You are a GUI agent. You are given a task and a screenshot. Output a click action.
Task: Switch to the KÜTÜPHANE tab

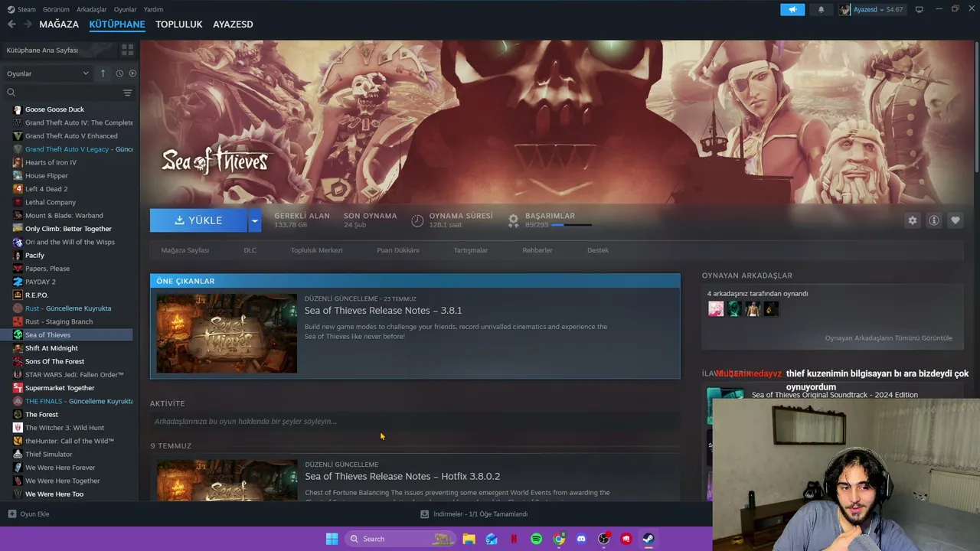click(117, 24)
